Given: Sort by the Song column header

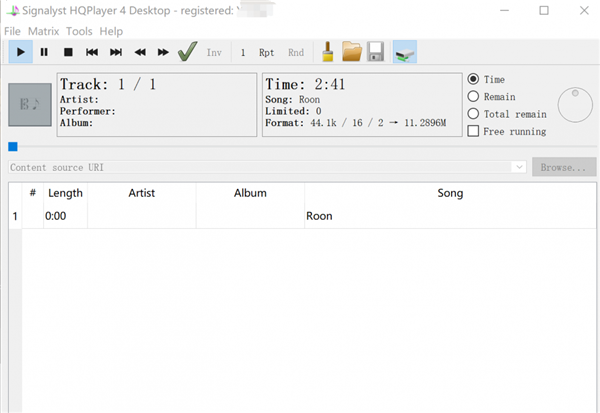Looking at the screenshot, I should (450, 193).
